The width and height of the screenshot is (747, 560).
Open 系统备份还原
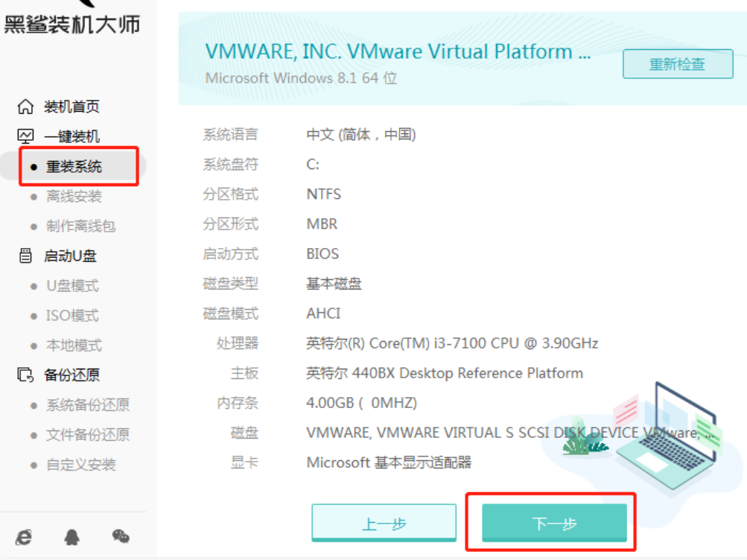tap(87, 405)
